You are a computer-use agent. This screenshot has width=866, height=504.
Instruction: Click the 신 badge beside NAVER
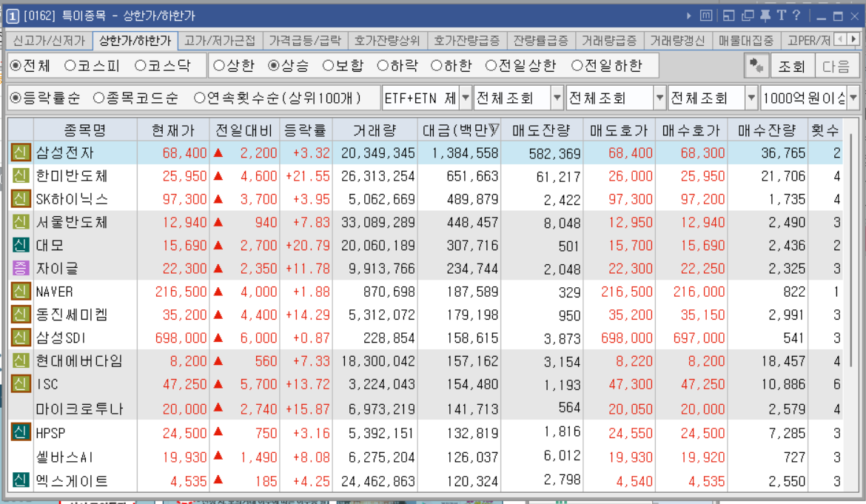[x=21, y=292]
